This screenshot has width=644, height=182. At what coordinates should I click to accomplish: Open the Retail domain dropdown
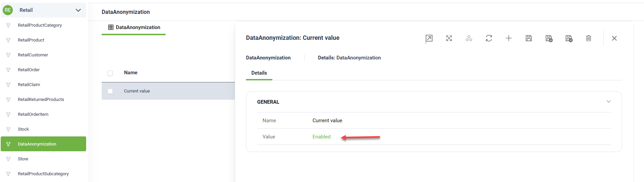click(78, 10)
